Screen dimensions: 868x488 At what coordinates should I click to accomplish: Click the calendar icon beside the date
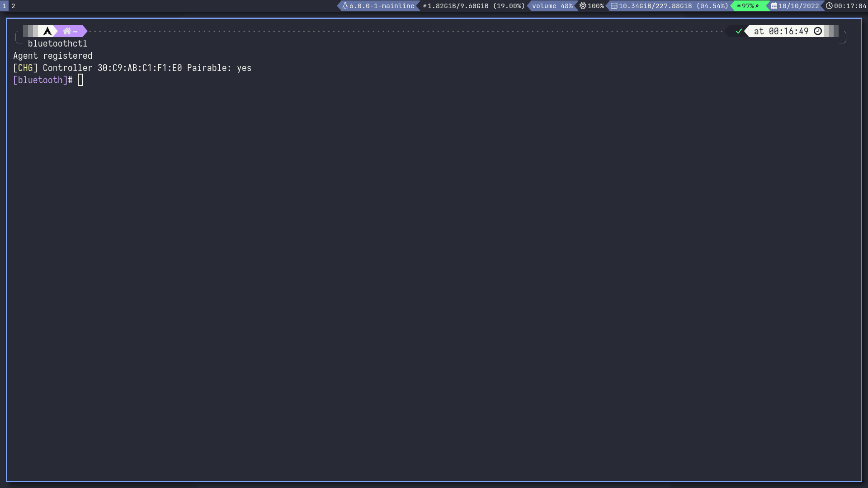pyautogui.click(x=774, y=6)
